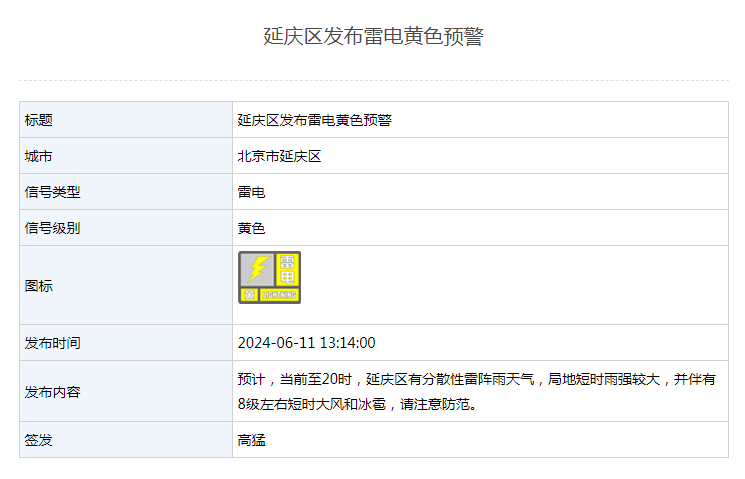Select the 发布时间 row label
Viewport: 745px width, 479px height.
pyautogui.click(x=52, y=343)
